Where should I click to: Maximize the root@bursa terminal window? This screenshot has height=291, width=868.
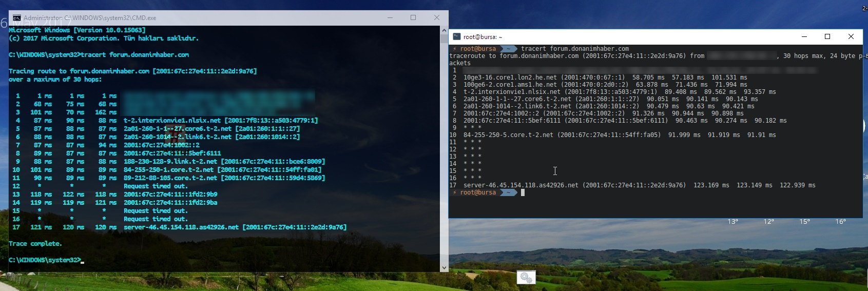coord(827,36)
